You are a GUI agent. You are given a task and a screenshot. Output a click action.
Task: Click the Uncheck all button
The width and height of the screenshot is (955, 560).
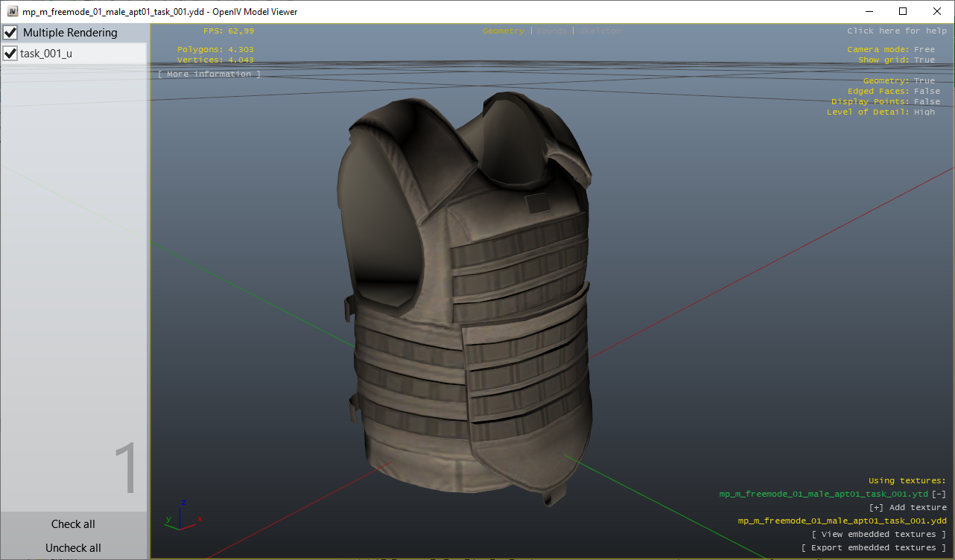coord(73,548)
